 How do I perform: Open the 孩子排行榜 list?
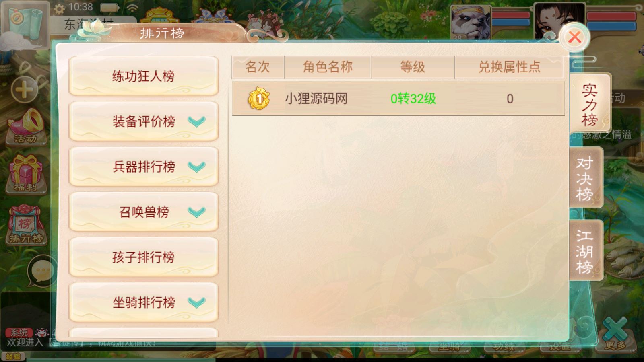coord(144,257)
